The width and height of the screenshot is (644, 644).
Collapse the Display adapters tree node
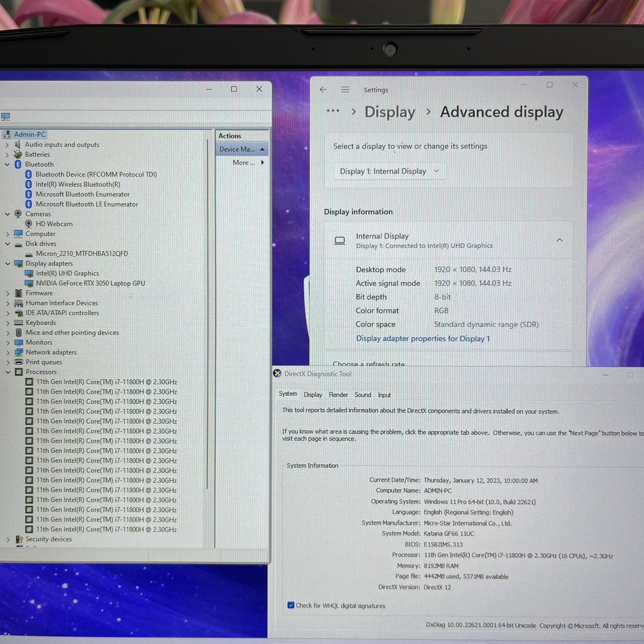click(x=7, y=263)
